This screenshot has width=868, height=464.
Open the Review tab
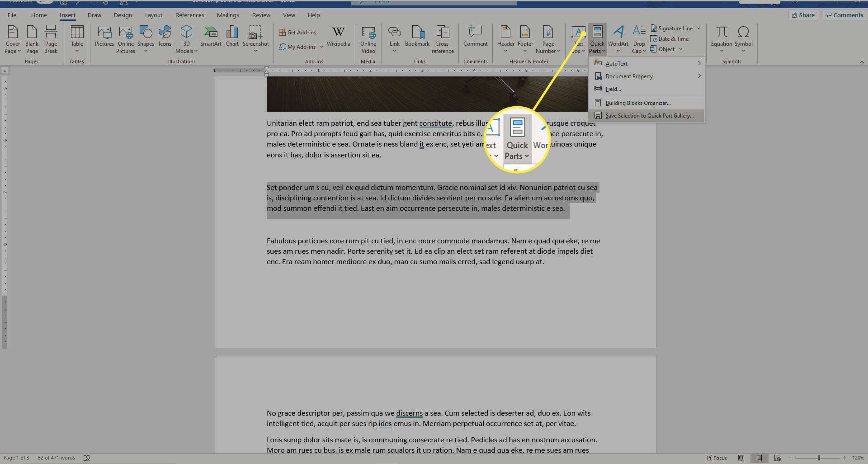point(261,15)
